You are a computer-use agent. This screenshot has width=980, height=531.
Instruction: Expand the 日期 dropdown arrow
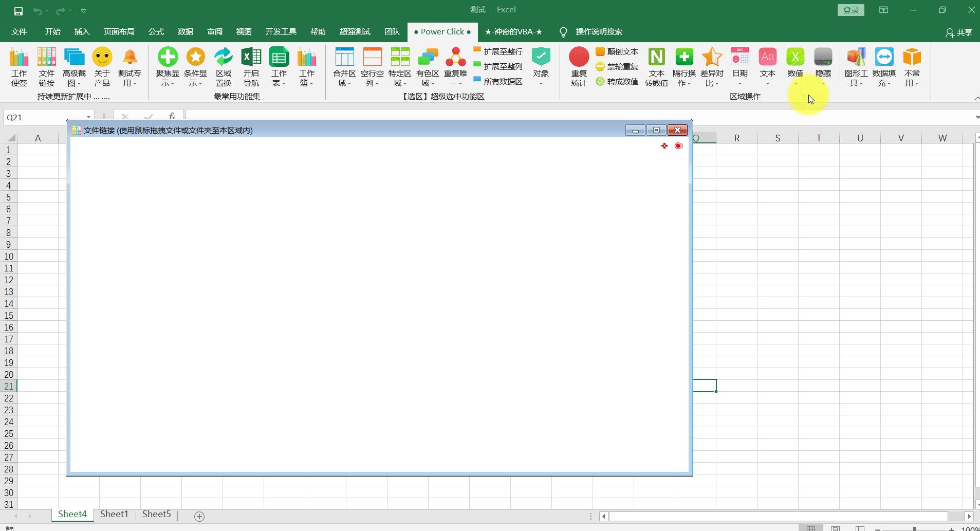[x=740, y=83]
